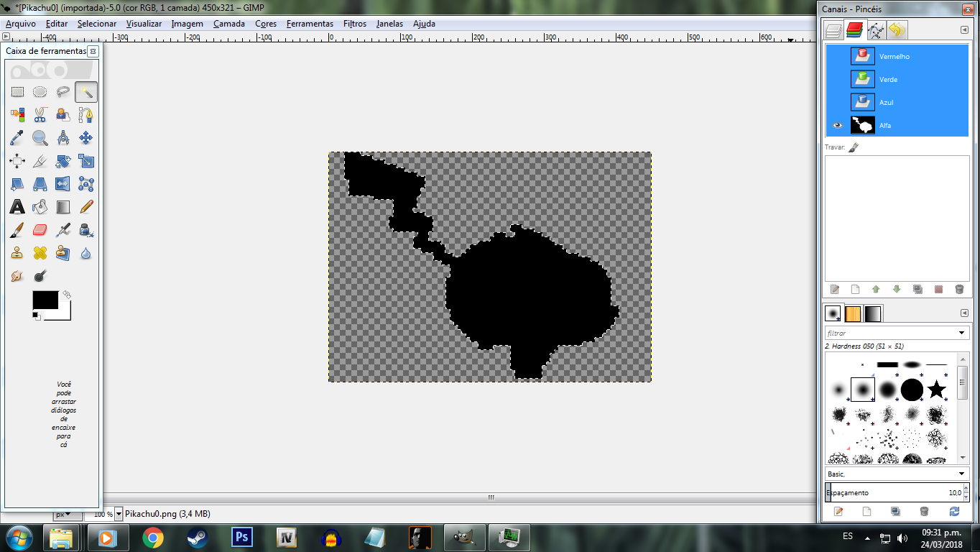
Task: Select the Eraser tool
Action: [x=40, y=230]
